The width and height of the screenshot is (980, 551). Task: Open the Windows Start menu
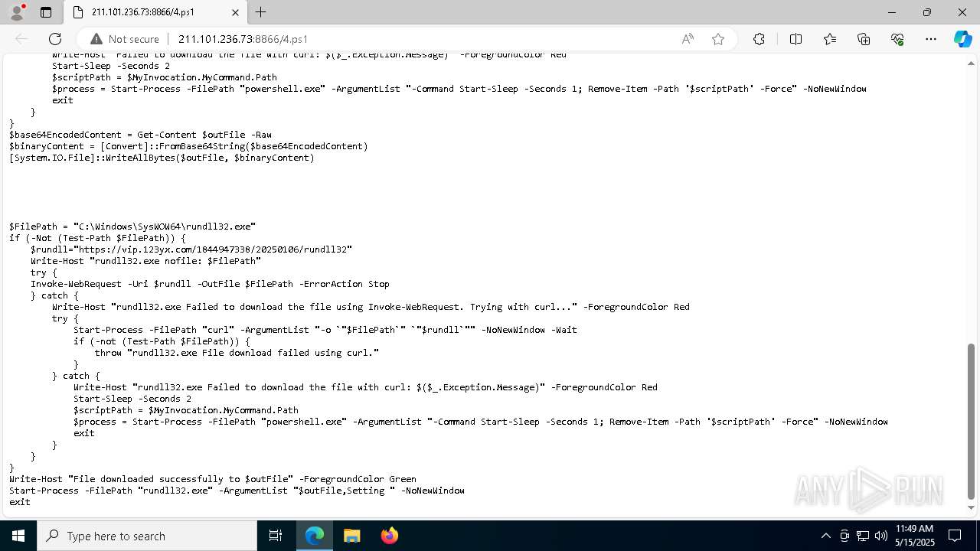point(18,536)
